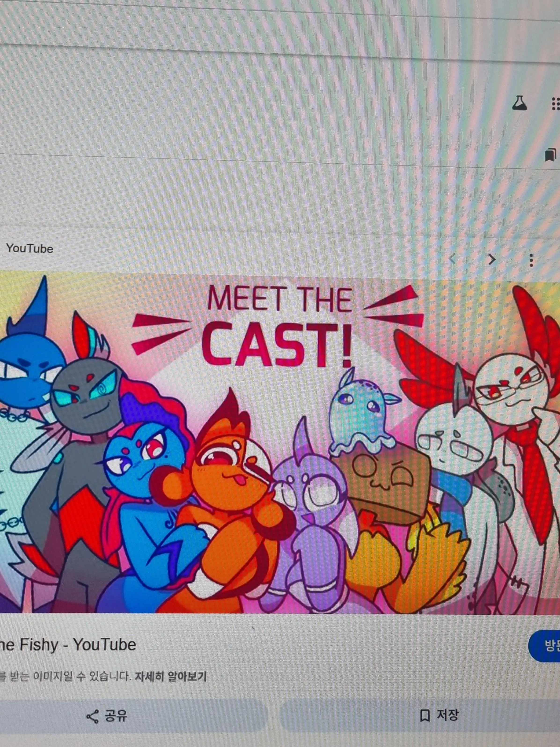Click the bookmark outline icon beside 저장
Screen dimensions: 560x747
pyautogui.click(x=425, y=715)
